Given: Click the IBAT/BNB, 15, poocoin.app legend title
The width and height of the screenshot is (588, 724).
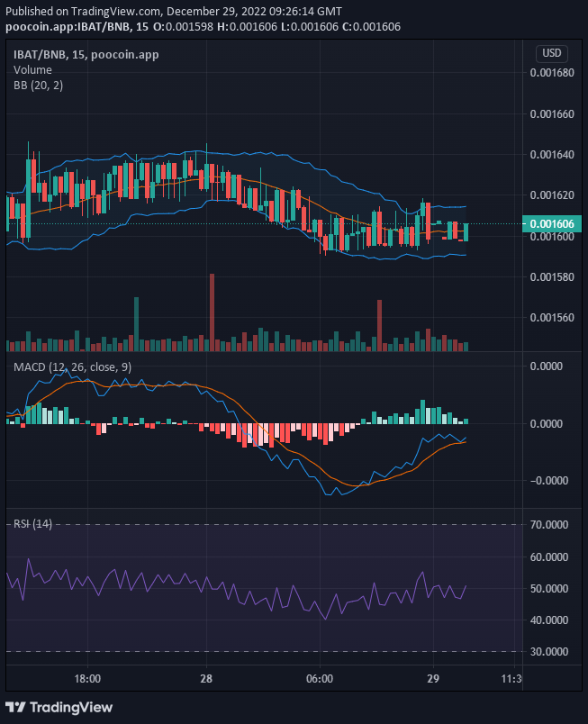Looking at the screenshot, I should pyautogui.click(x=86, y=55).
